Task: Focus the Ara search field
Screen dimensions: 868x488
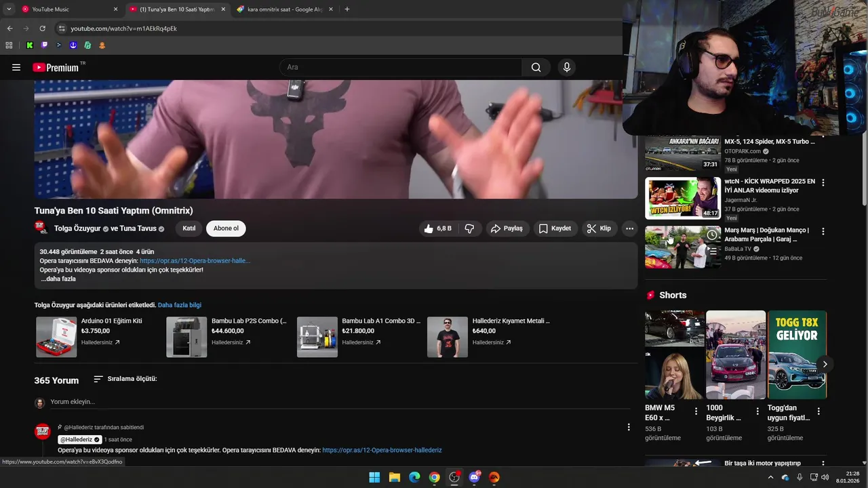Action: 401,67
